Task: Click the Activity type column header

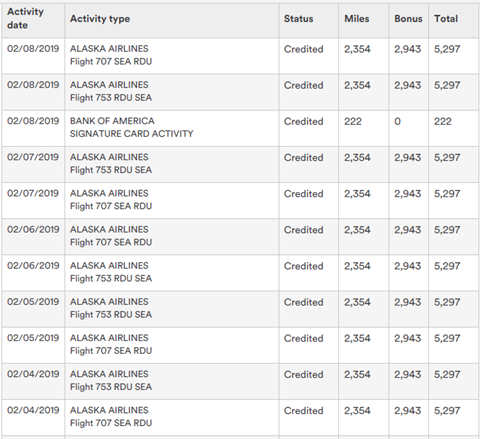Action: pos(100,19)
